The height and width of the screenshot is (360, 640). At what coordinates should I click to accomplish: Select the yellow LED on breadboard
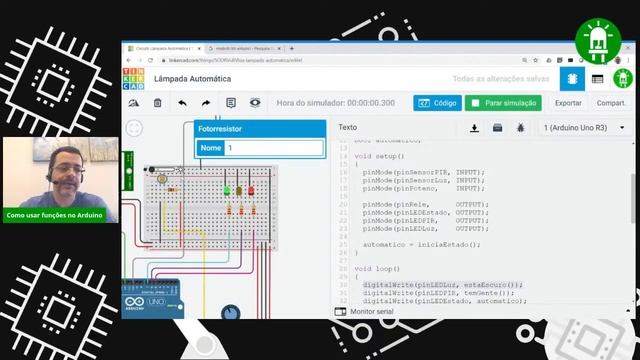tap(239, 190)
